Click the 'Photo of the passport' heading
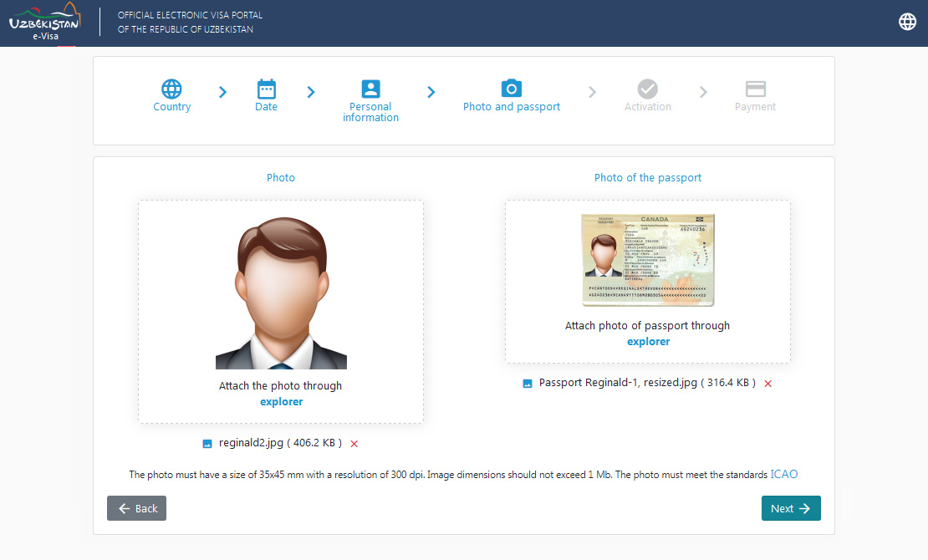Image resolution: width=928 pixels, height=560 pixels. click(x=647, y=177)
